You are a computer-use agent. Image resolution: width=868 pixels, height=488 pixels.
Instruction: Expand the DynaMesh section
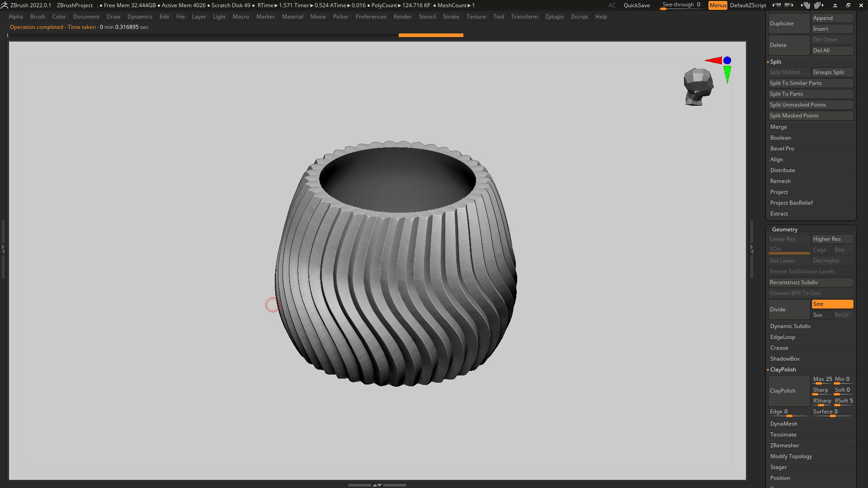pyautogui.click(x=783, y=424)
